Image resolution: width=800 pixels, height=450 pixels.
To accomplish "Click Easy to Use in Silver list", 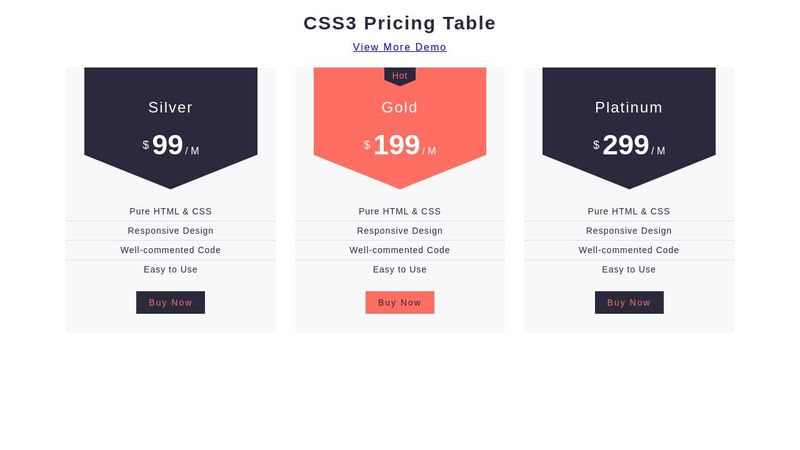I will point(170,269).
